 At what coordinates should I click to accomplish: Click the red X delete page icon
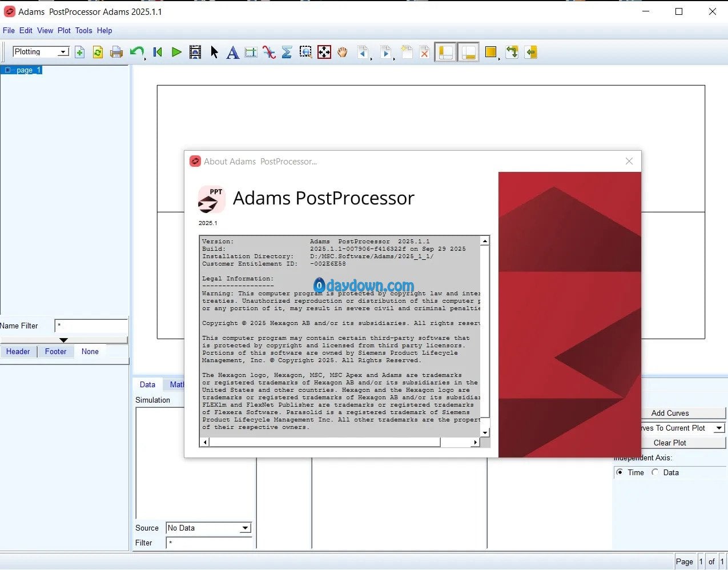[x=424, y=53]
